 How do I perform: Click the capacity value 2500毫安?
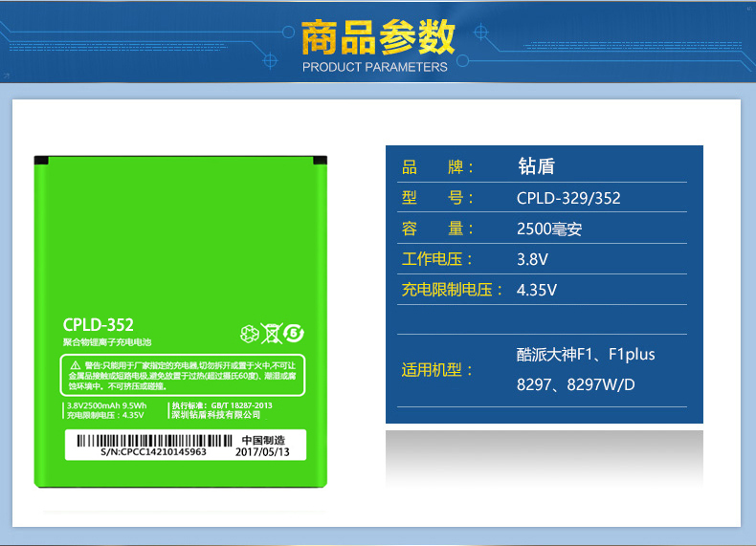[549, 229]
